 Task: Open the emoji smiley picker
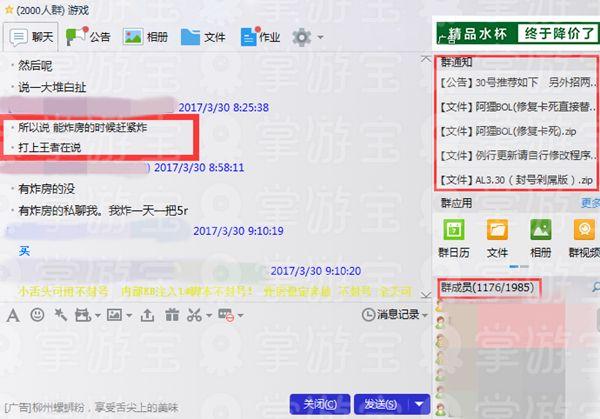[37, 315]
